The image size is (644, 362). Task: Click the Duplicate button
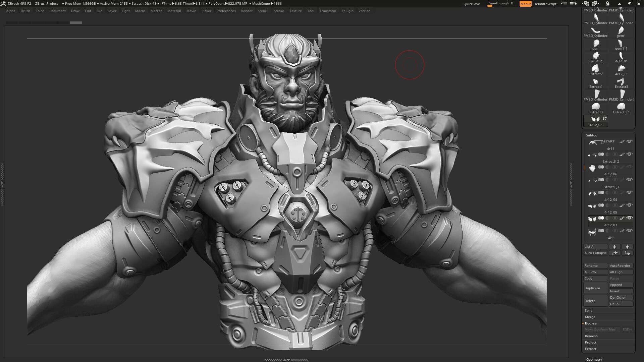point(595,288)
